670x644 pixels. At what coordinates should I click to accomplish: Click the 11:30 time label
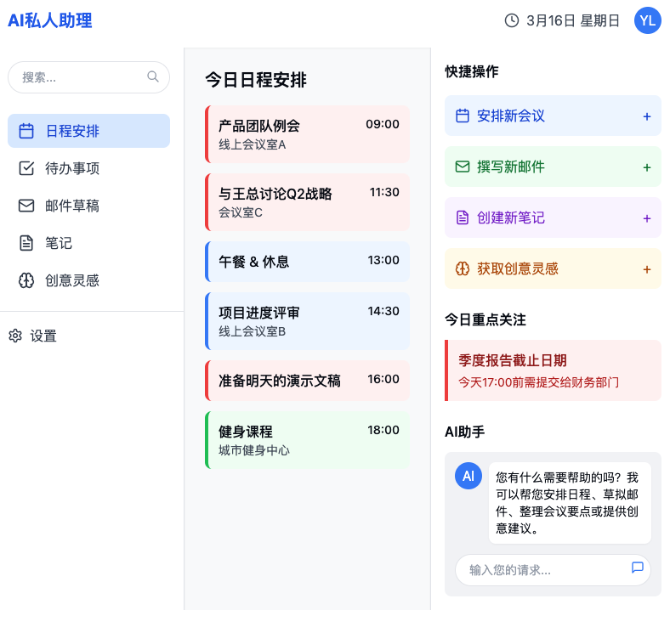tap(384, 192)
